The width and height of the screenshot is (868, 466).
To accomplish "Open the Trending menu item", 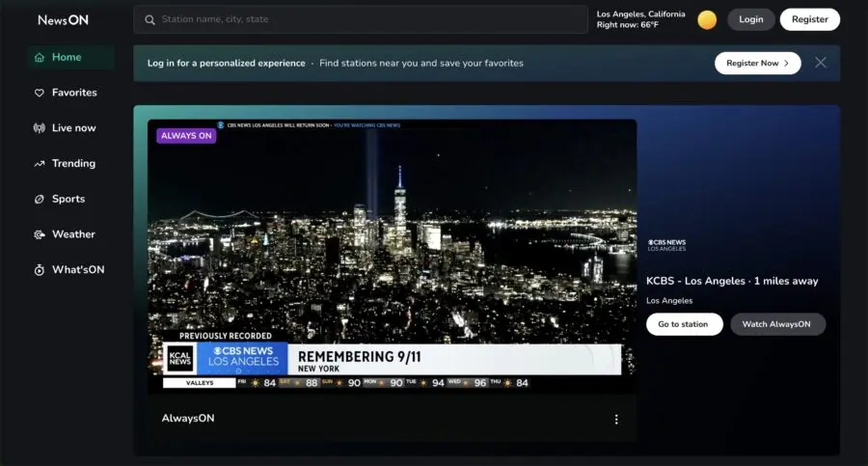I will [x=73, y=164].
